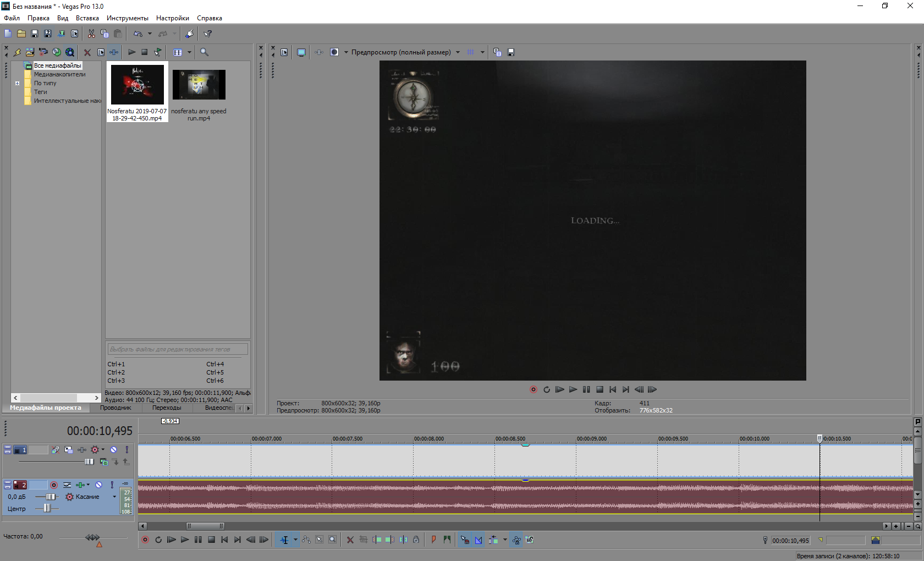Select Все медиафайлы tree folder
Viewport: 924px width, 561px height.
click(57, 65)
